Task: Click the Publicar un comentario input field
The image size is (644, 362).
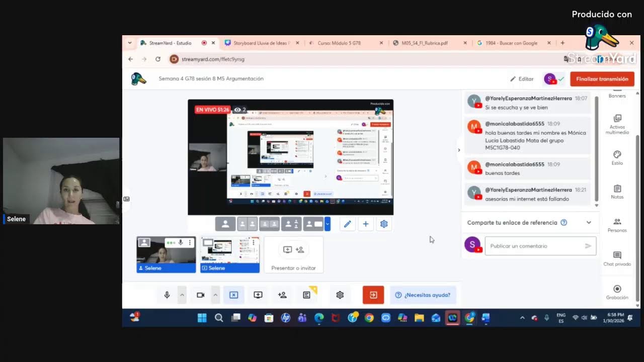Action: click(x=540, y=246)
